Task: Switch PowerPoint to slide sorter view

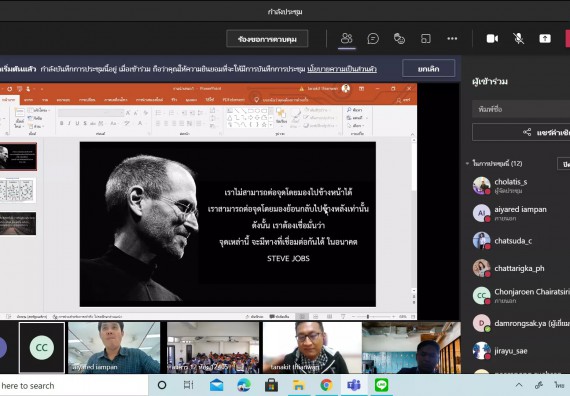Action: (x=315, y=317)
